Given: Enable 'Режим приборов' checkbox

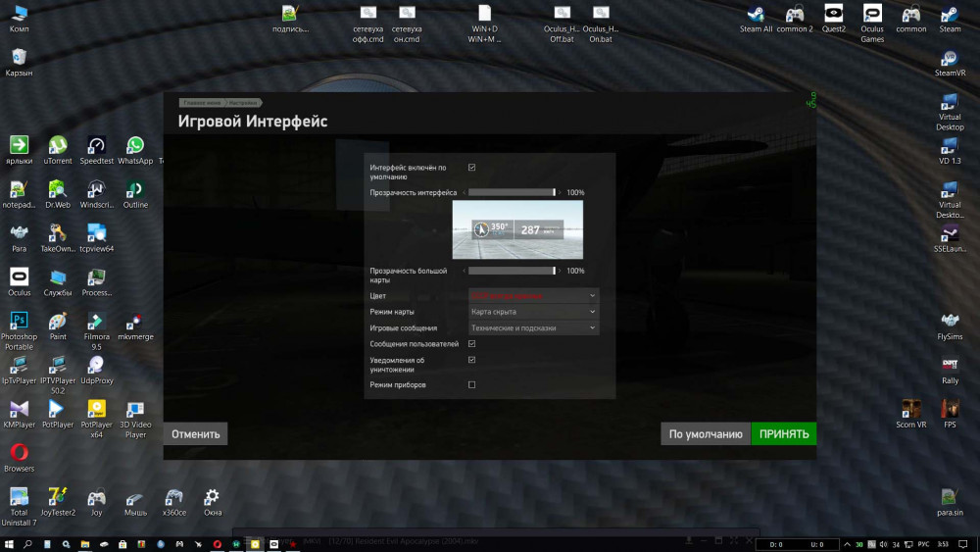Looking at the screenshot, I should (x=472, y=385).
